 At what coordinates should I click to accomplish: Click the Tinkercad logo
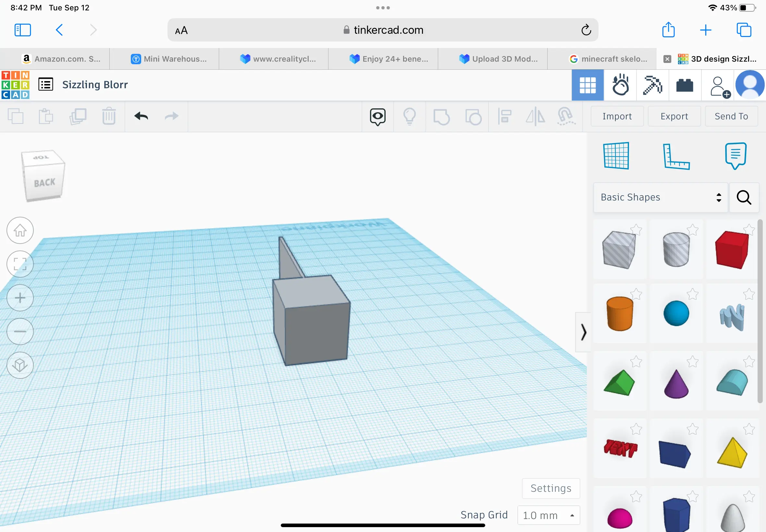[x=15, y=85]
